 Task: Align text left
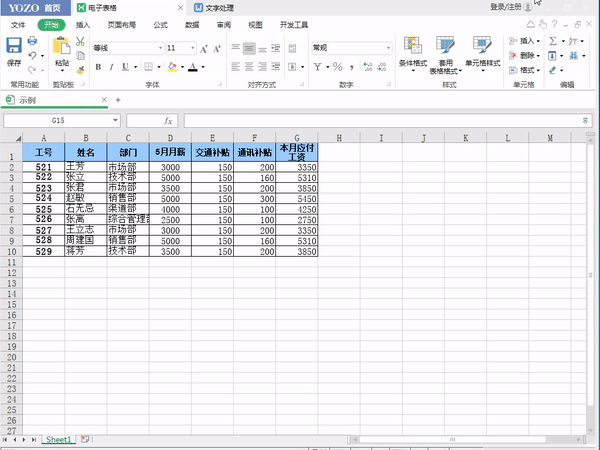pyautogui.click(x=236, y=67)
